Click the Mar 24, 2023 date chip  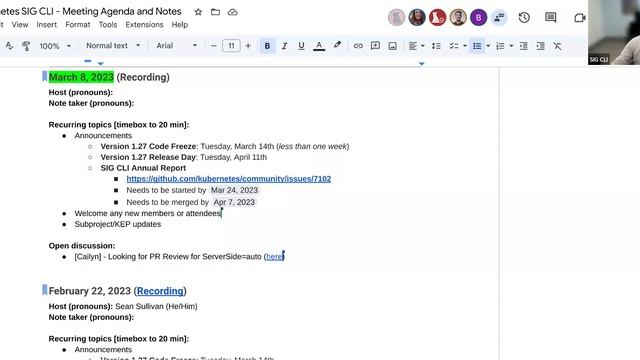tap(234, 190)
